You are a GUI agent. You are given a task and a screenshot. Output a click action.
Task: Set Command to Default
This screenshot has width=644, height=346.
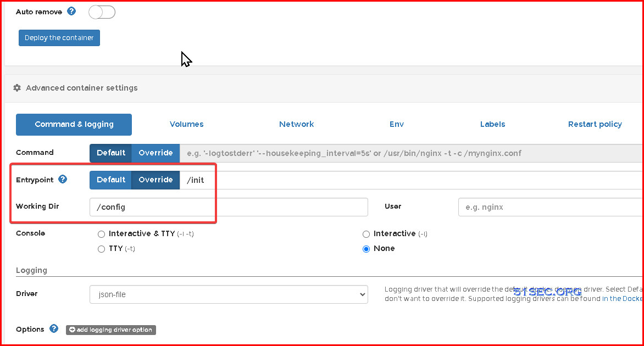click(x=111, y=153)
